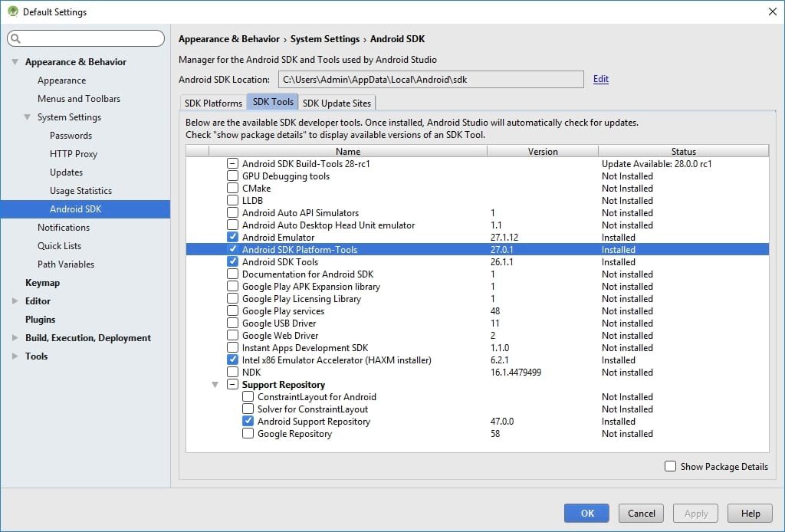Enable the CMake checkbox
785x532 pixels.
point(232,188)
